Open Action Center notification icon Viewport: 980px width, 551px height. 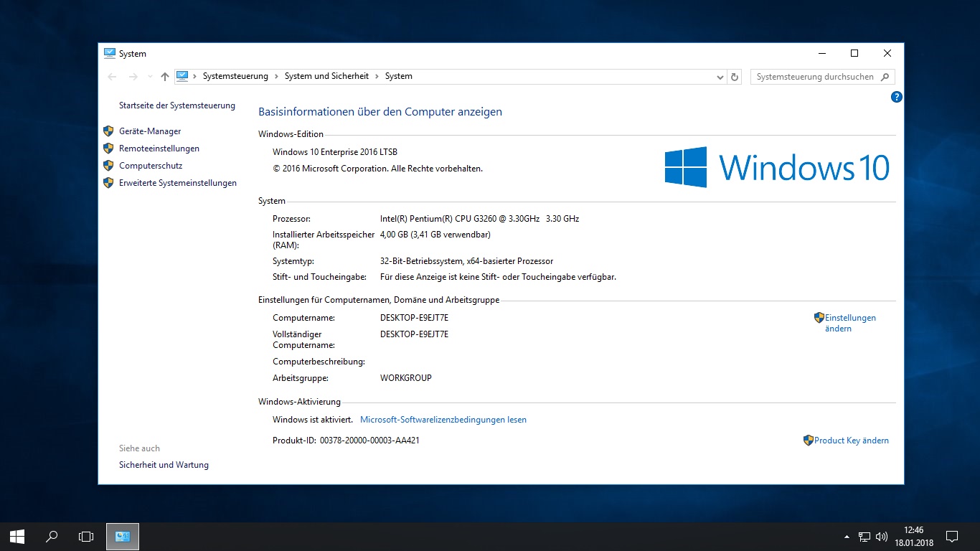tap(952, 536)
